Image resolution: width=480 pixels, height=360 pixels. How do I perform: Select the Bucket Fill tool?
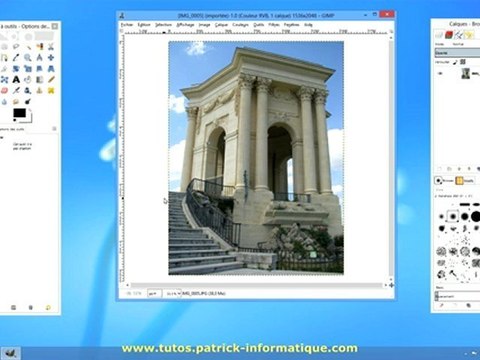(x=28, y=80)
